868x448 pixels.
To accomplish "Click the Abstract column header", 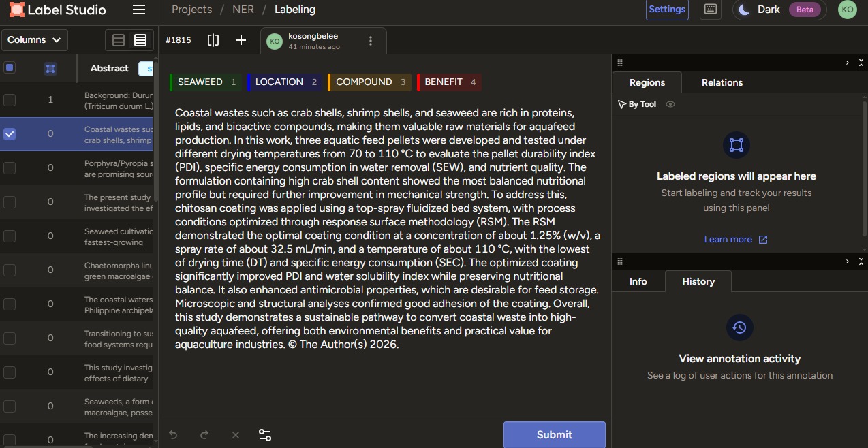I will tap(110, 68).
